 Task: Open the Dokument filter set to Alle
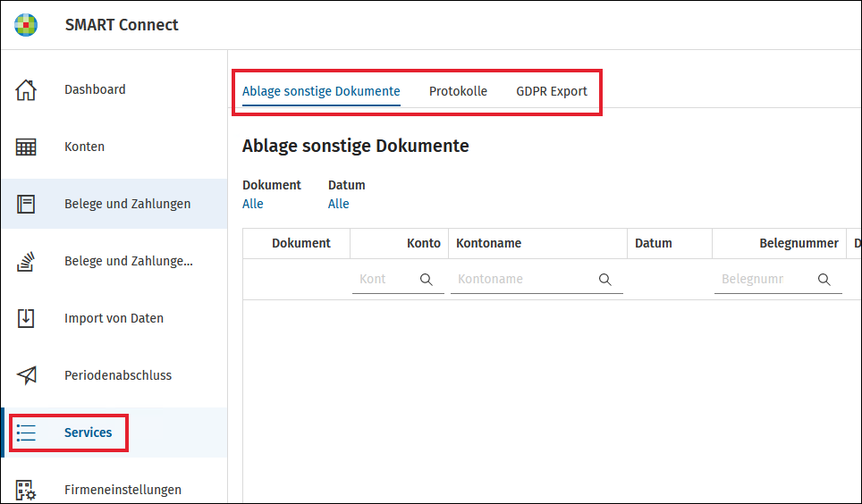(x=253, y=204)
